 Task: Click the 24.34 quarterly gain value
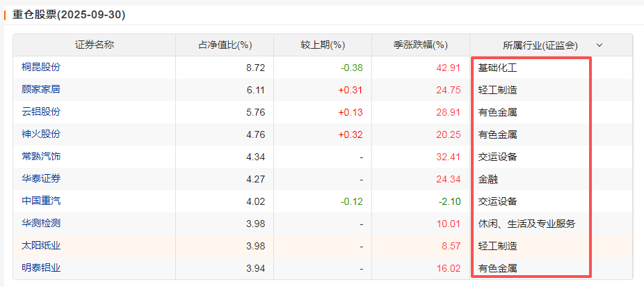point(449,179)
